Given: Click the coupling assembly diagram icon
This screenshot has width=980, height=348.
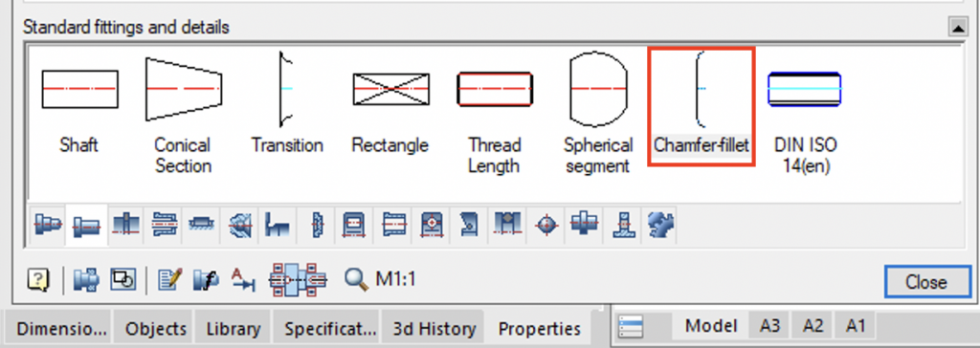Looking at the screenshot, I should click(298, 280).
